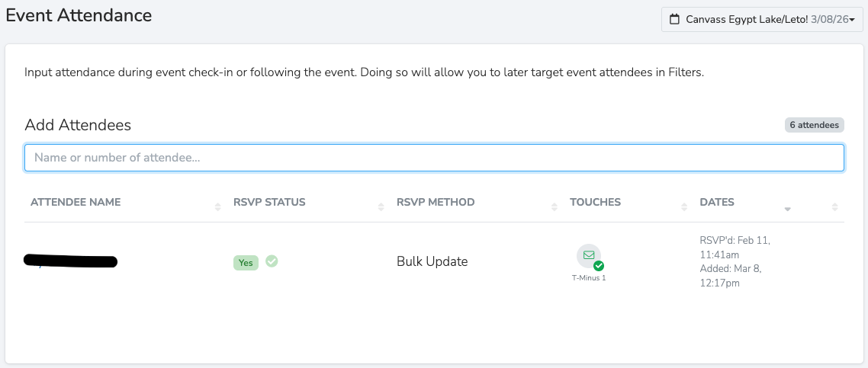Open Canvass Egypt Lake/Leto! event dropdown
Image resolution: width=868 pixels, height=368 pixels.
point(762,19)
